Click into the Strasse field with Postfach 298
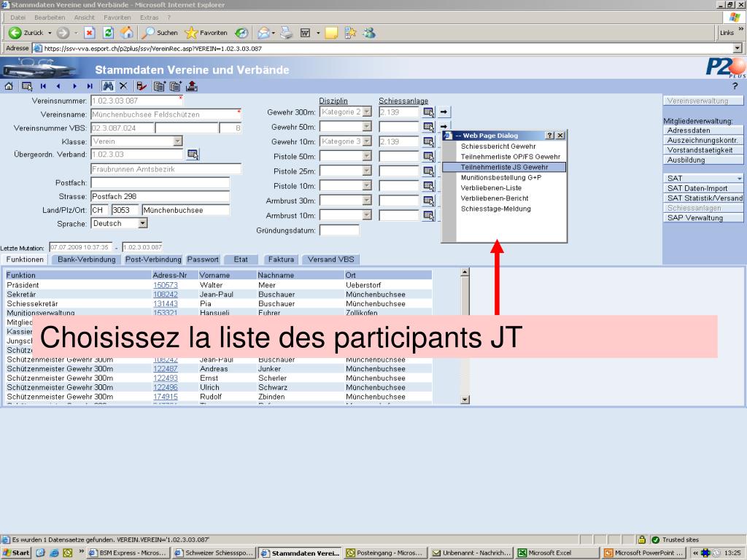Viewport: 747px width, 560px height. tap(160, 196)
